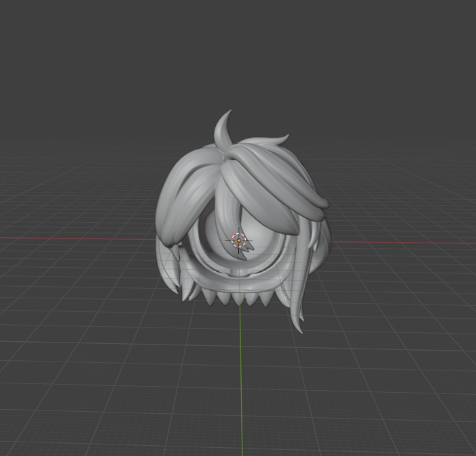
Task: Select the cowlick on top of hair
Action: [222, 131]
